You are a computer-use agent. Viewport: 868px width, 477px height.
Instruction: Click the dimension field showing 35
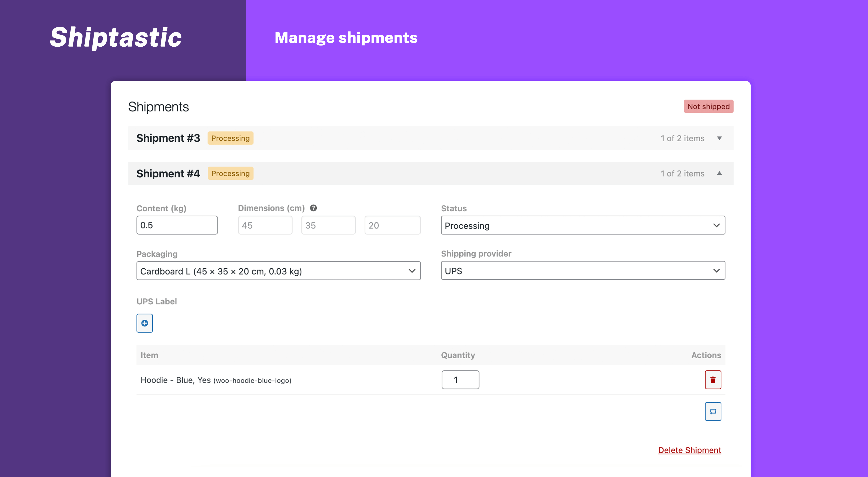[328, 225]
